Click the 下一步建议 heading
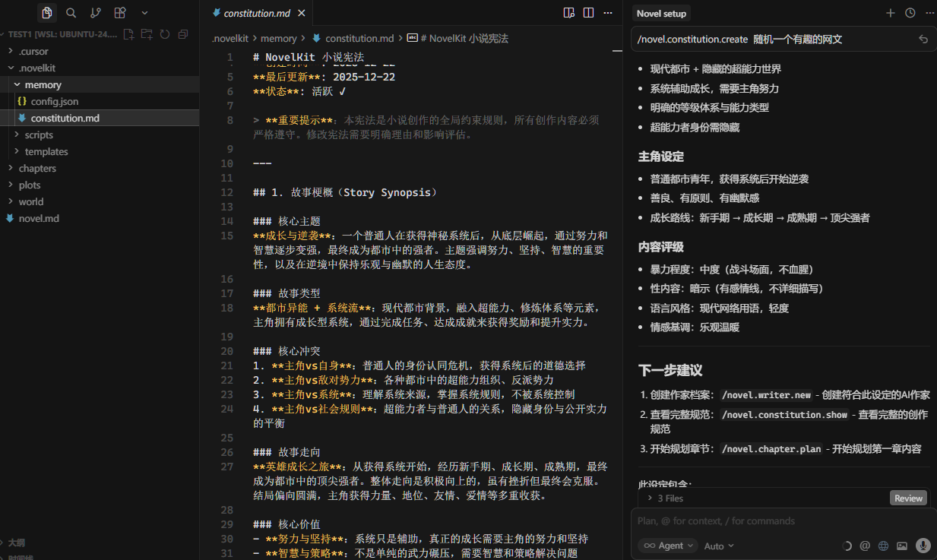The width and height of the screenshot is (937, 560). 670,370
